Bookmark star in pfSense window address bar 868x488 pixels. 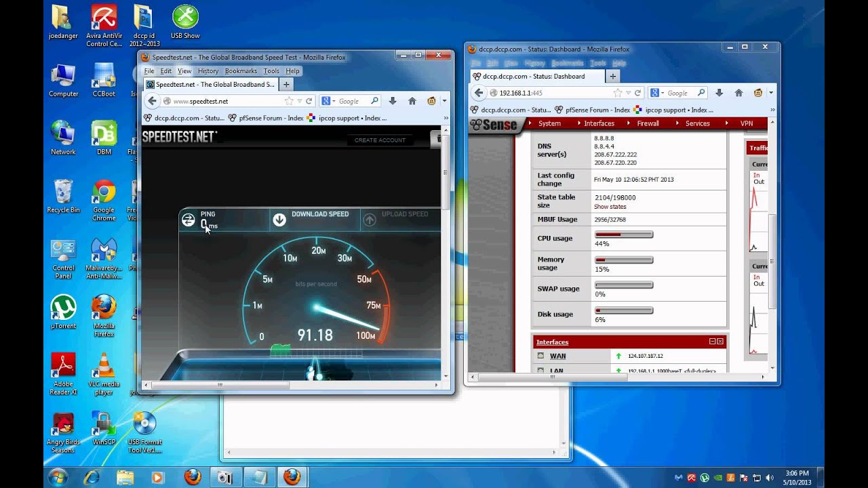(618, 93)
